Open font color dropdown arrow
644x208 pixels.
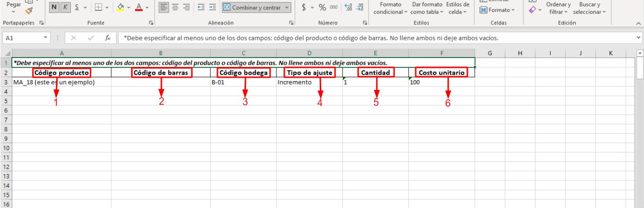[148, 7]
